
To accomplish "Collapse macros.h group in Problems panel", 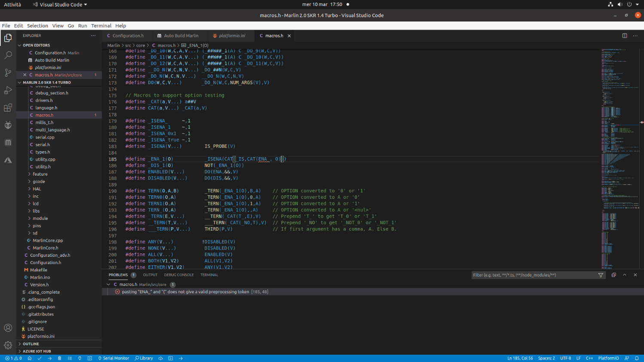I will (109, 284).
